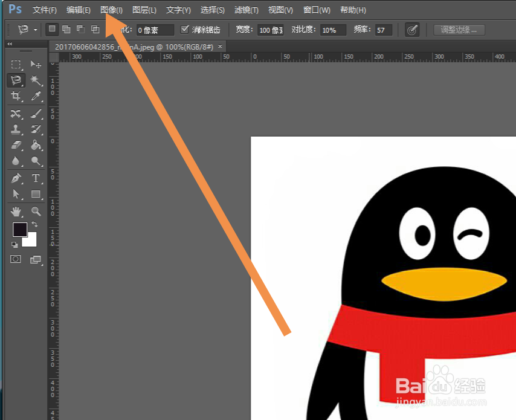The height and width of the screenshot is (420, 516).
Task: Select the History Brush tool
Action: tap(36, 129)
